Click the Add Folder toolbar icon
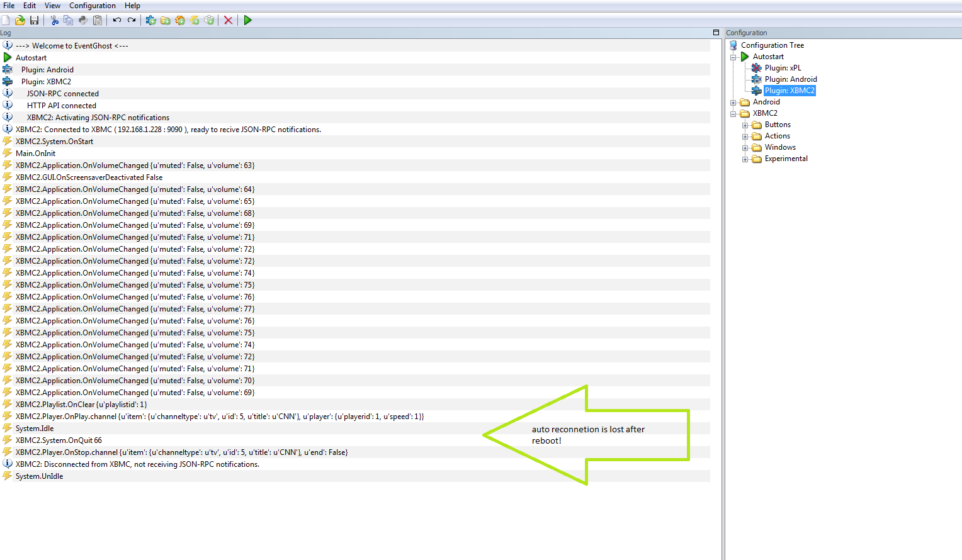Screen dimensions: 962x560 click(x=166, y=20)
